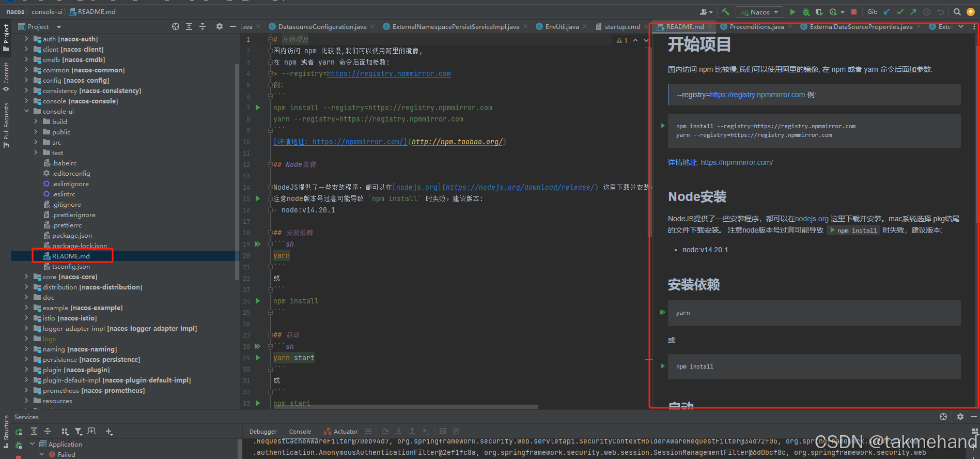This screenshot has width=980, height=459.
Task: Open the Commit tool window side tab
Action: pos(6,77)
